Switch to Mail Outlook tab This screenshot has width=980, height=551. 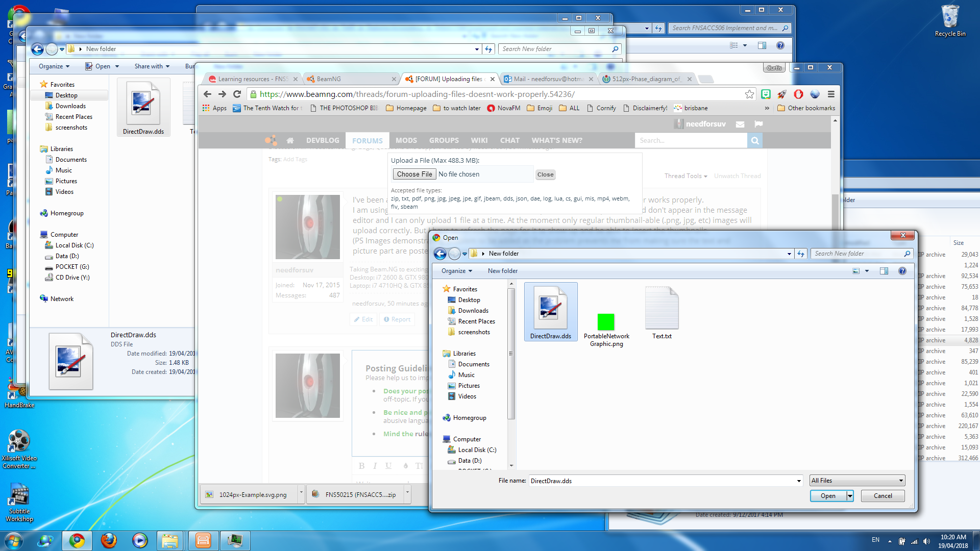click(548, 79)
